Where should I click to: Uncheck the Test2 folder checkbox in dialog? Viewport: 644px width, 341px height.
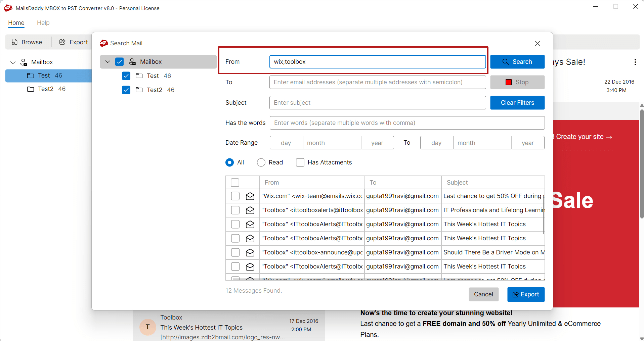click(126, 90)
